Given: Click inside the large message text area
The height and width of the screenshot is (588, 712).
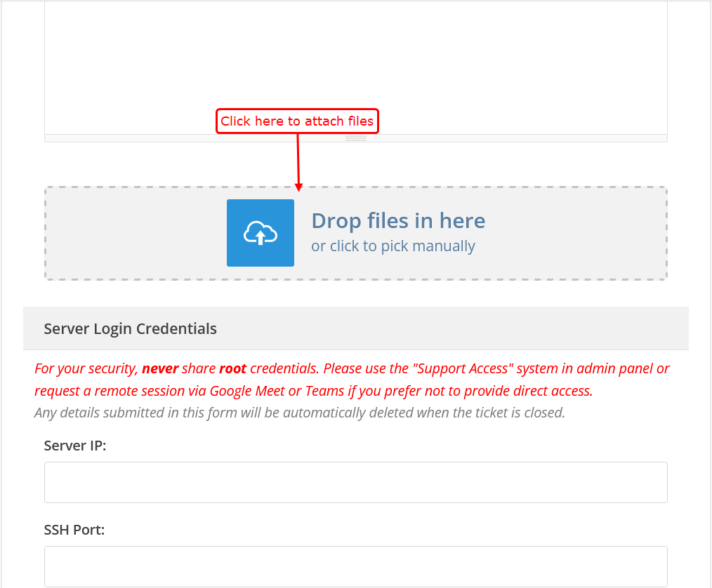Looking at the screenshot, I should tap(355, 63).
